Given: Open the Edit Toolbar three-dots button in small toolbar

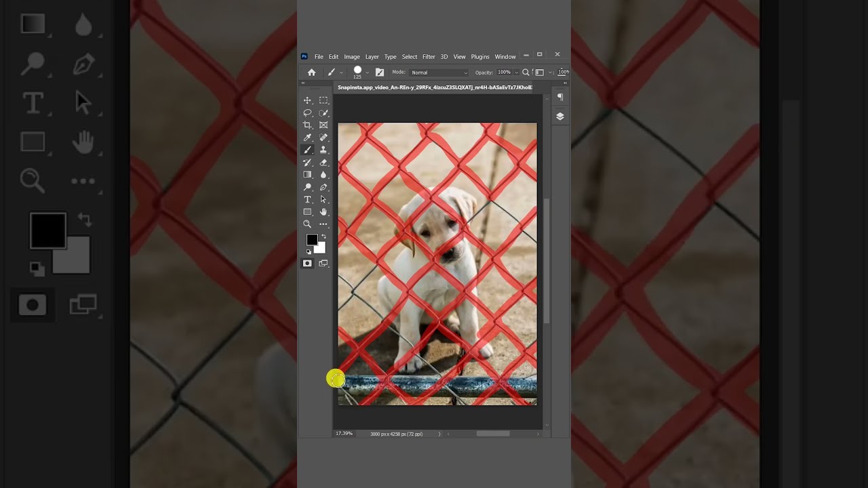Looking at the screenshot, I should tap(323, 224).
